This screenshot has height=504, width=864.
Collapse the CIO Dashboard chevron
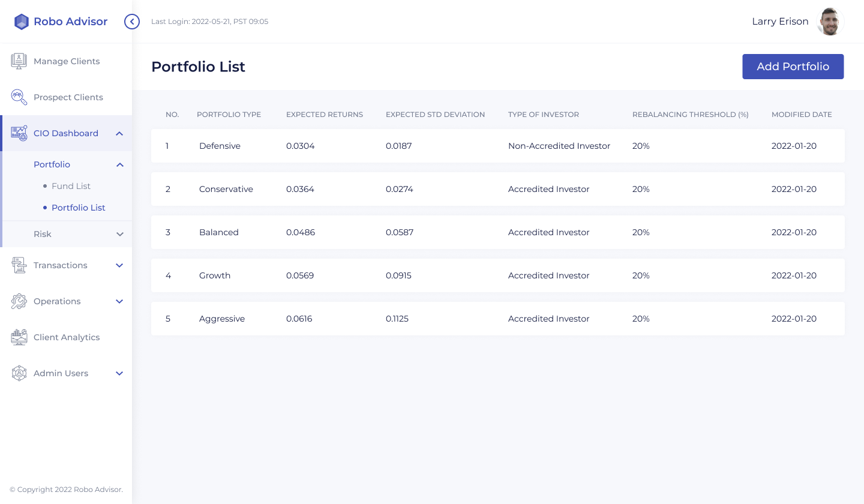[119, 133]
